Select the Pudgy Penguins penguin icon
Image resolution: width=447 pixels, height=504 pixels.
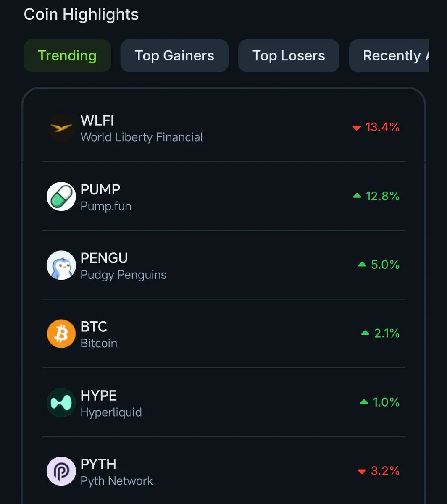(x=61, y=265)
